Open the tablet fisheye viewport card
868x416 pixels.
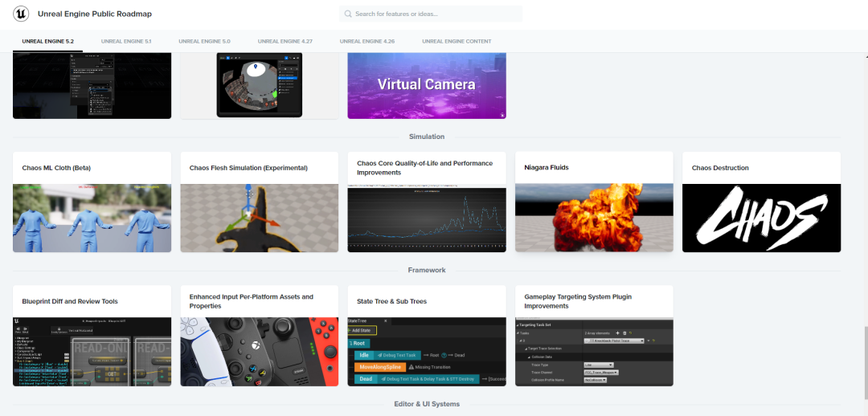(x=259, y=86)
